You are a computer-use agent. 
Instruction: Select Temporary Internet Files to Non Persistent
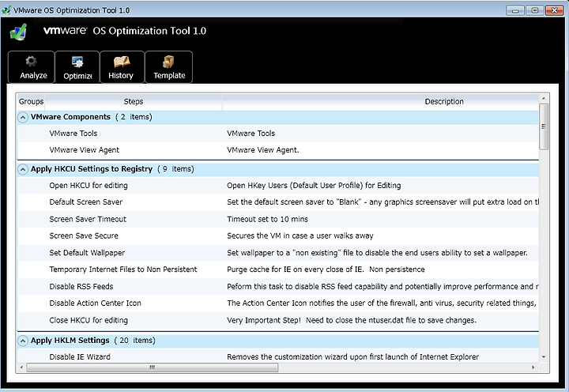(123, 269)
